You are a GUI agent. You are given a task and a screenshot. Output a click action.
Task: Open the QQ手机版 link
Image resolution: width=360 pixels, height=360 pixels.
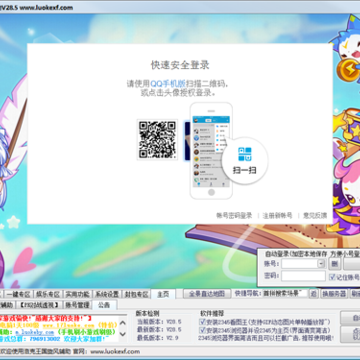[x=168, y=83]
